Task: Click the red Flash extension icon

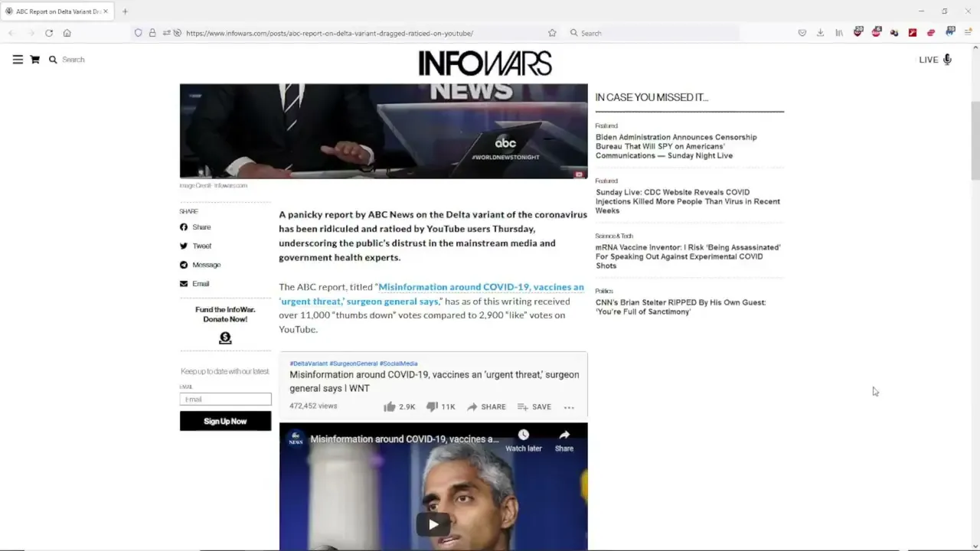Action: pyautogui.click(x=913, y=33)
